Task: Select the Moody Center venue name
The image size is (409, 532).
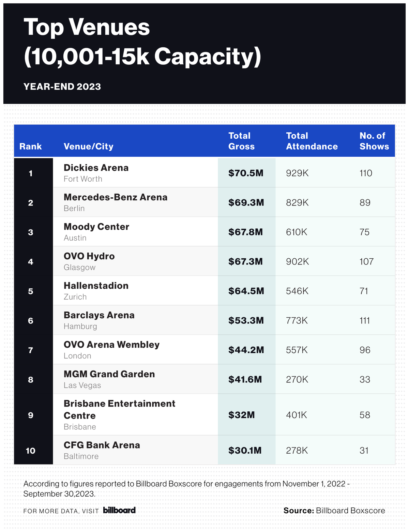Action: tap(96, 227)
